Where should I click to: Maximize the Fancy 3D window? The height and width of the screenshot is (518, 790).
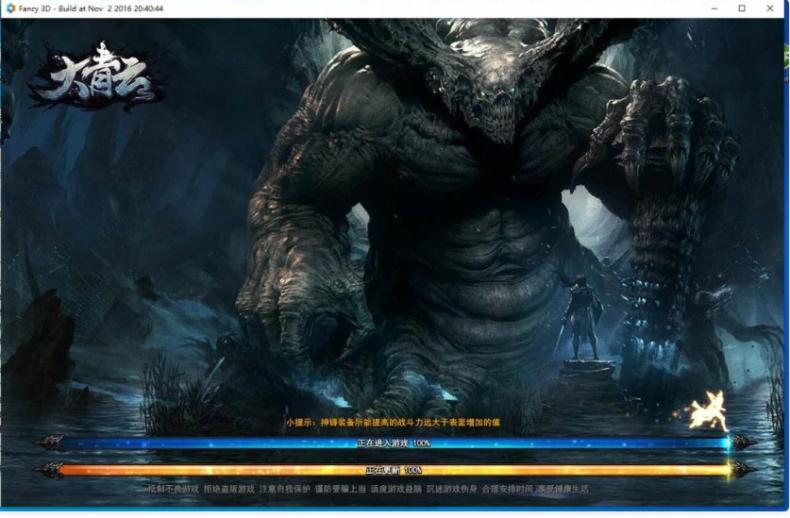pos(742,9)
